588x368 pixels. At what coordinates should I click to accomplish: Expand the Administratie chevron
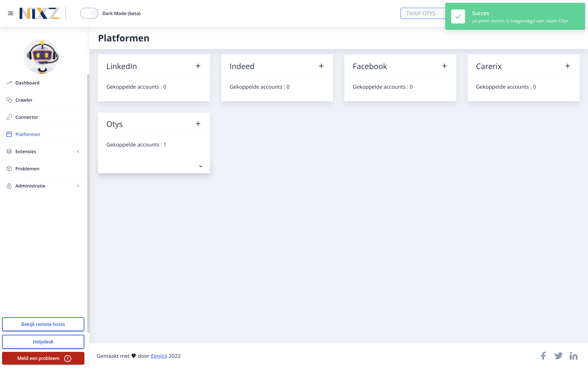78,186
